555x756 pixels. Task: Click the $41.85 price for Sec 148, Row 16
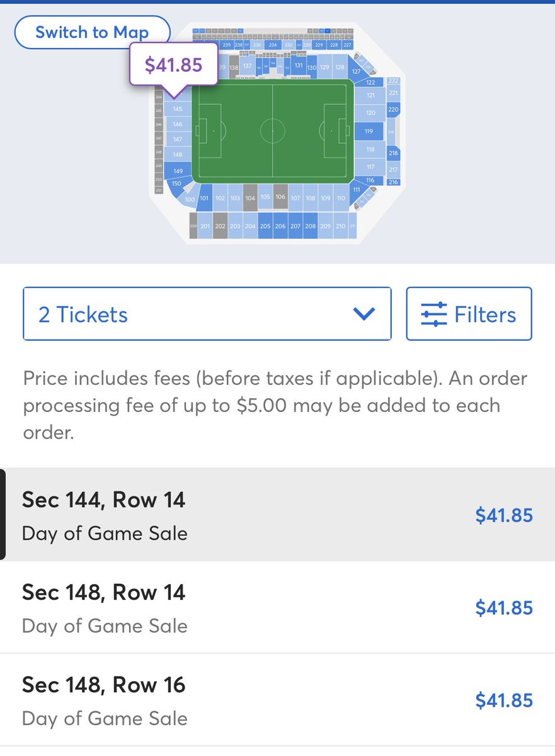point(504,700)
